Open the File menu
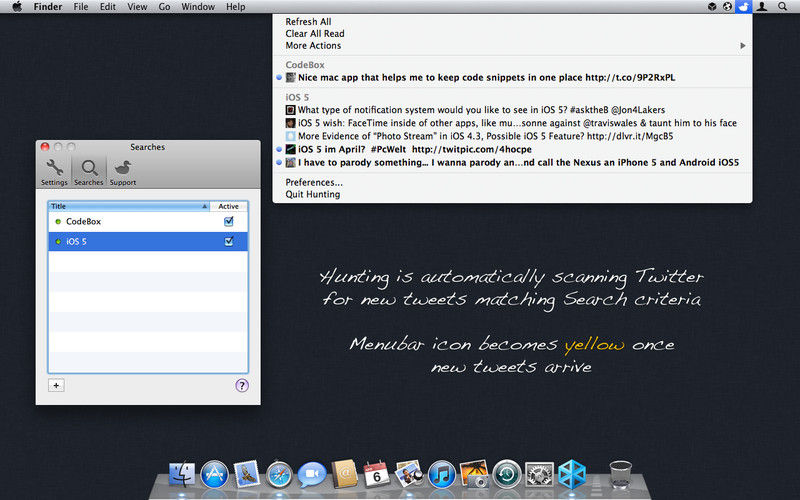The image size is (800, 500). [x=81, y=7]
